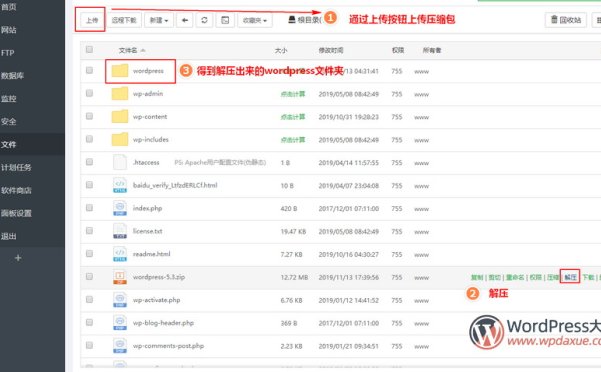The height and width of the screenshot is (372, 601).
Task: Open 计划任务 in the sidebar
Action: click(x=16, y=167)
